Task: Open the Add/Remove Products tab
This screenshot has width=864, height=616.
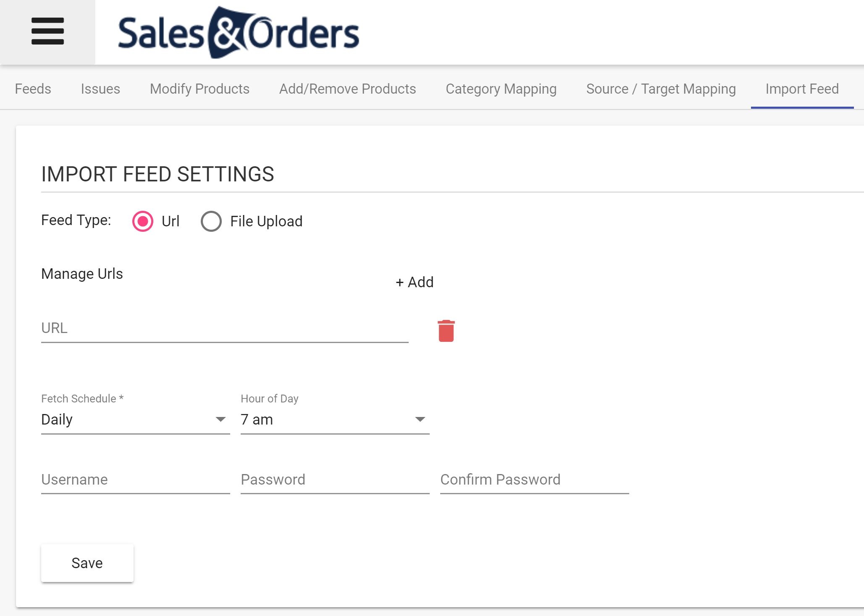Action: tap(347, 89)
